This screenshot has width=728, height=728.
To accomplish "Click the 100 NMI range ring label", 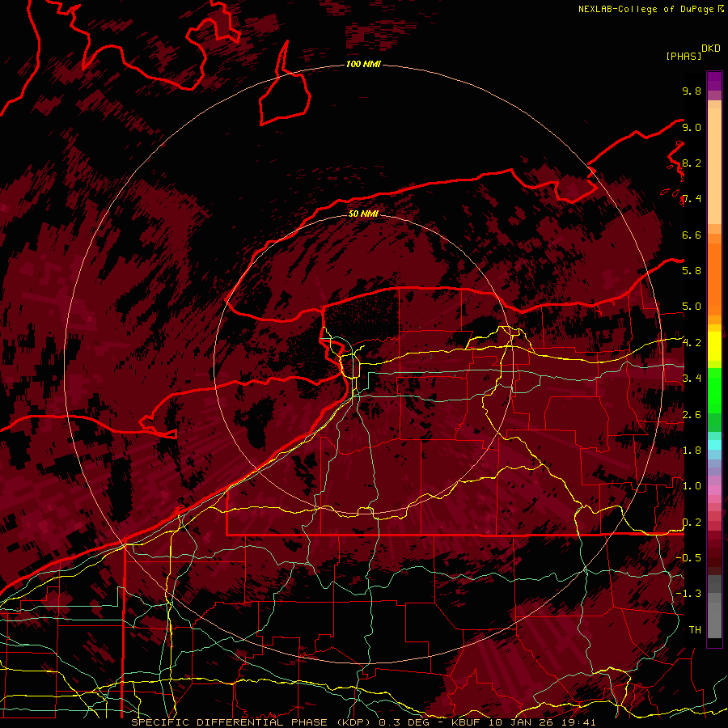I will pos(363,64).
